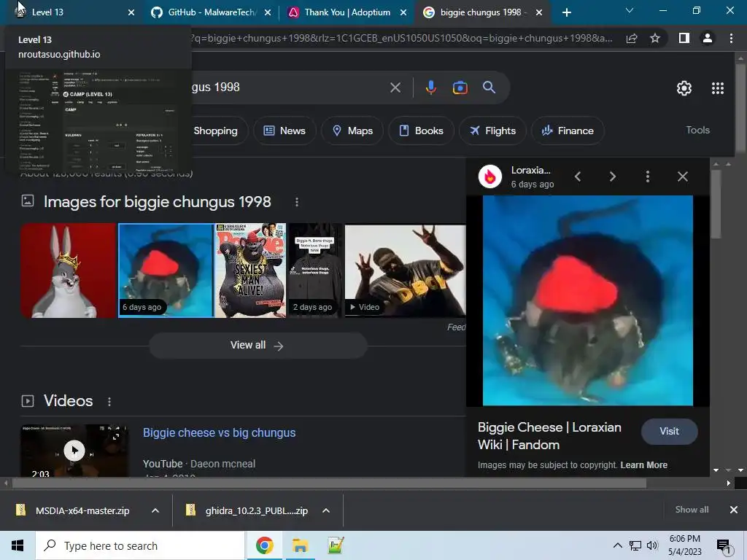This screenshot has width=747, height=560.
Task: Open the tab search dropdown arrow
Action: (x=630, y=10)
